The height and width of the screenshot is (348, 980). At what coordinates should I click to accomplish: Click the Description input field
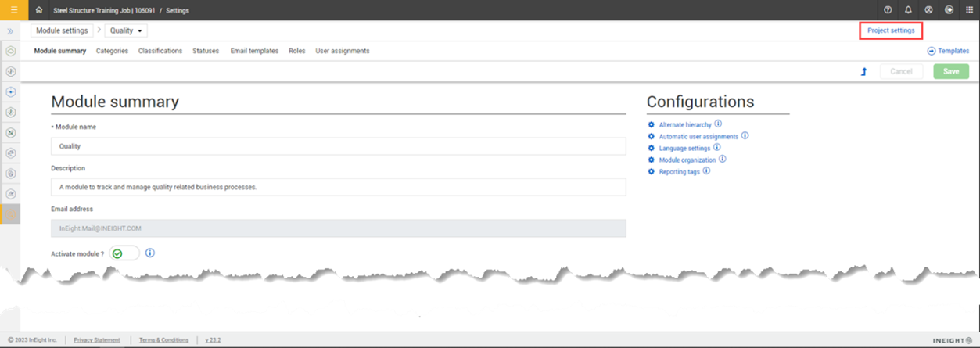click(339, 187)
